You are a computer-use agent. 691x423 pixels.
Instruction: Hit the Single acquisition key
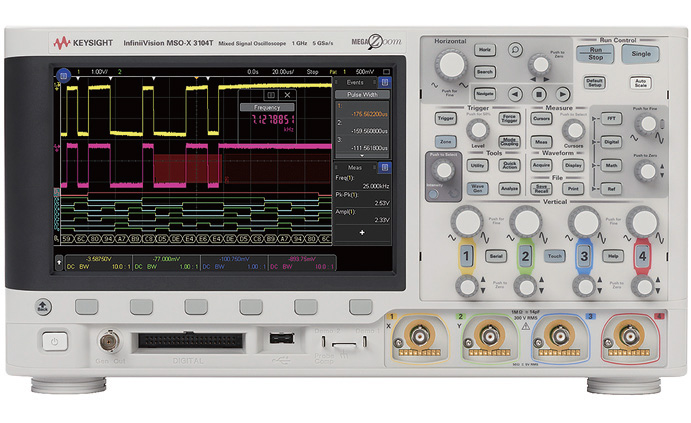pos(640,54)
